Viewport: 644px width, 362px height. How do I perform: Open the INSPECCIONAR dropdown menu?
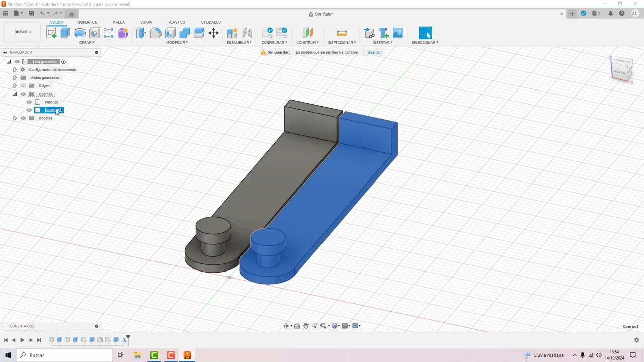(342, 43)
